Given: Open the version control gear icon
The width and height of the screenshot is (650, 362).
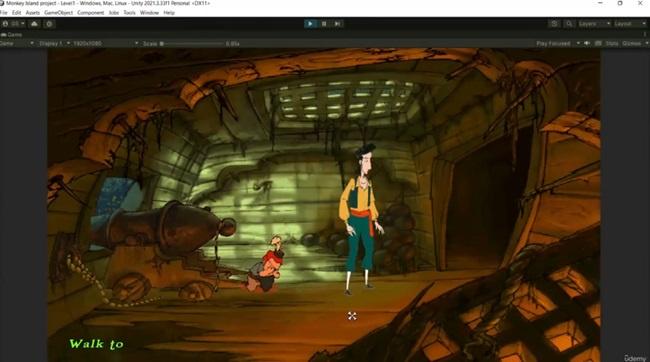Looking at the screenshot, I should tap(49, 24).
